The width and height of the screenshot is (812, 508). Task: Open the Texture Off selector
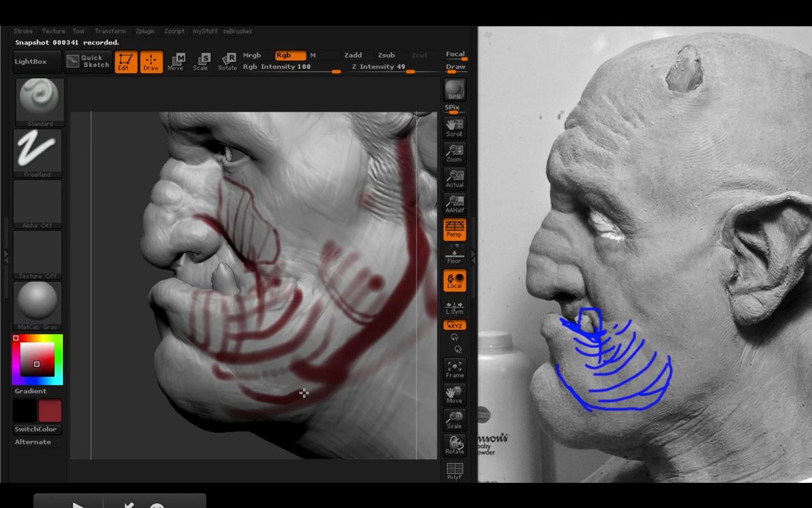(x=38, y=255)
